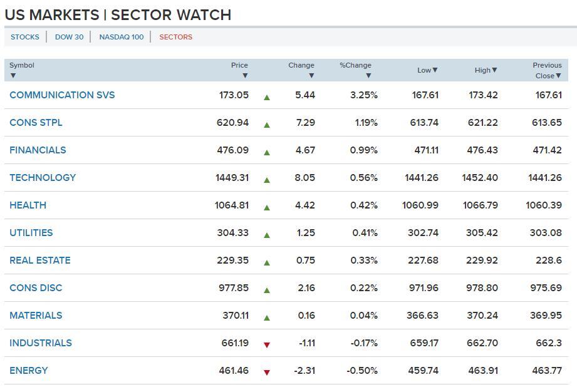Viewport: 577px width, 392px height.
Task: Click the green up arrow for Communication Svs
Action: 267,97
